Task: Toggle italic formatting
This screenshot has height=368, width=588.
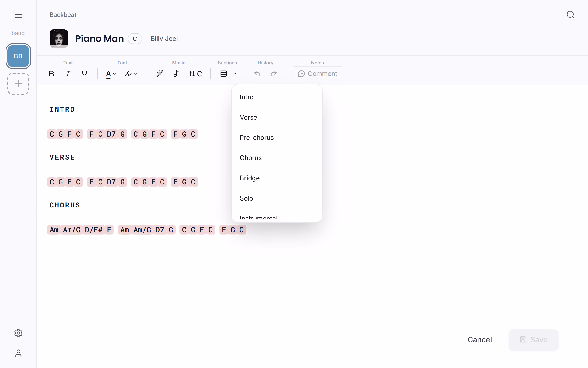Action: coord(68,74)
